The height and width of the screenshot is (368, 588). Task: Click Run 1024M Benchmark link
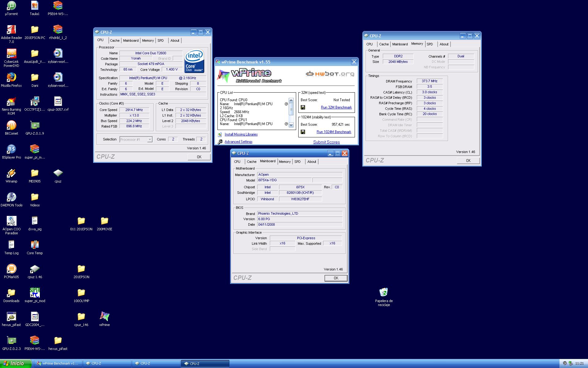coord(334,132)
